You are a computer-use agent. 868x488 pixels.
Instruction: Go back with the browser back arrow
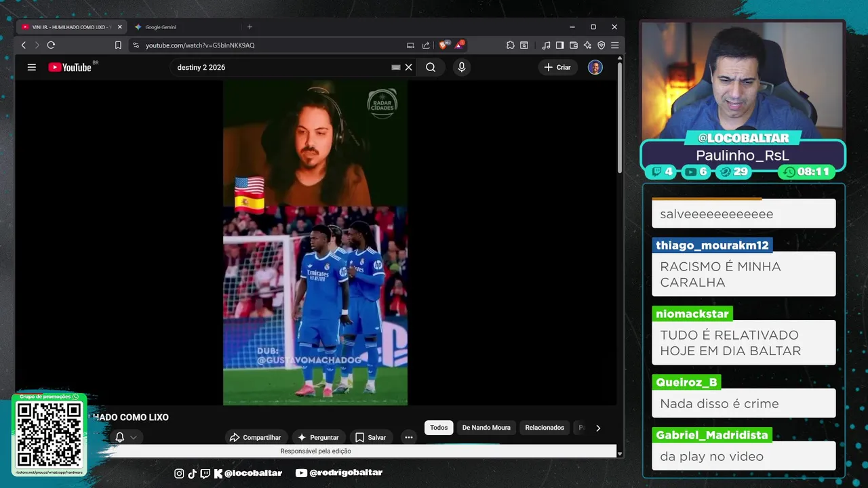(x=23, y=45)
